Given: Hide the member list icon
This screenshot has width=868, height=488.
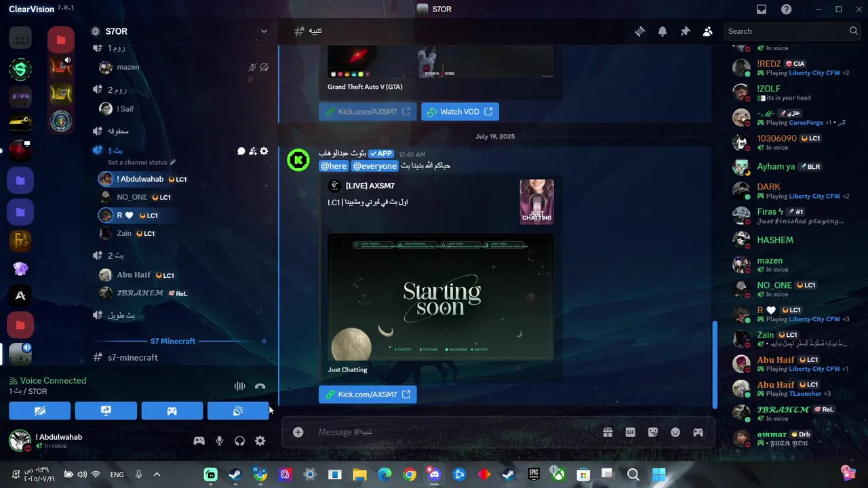Looking at the screenshot, I should [x=708, y=31].
